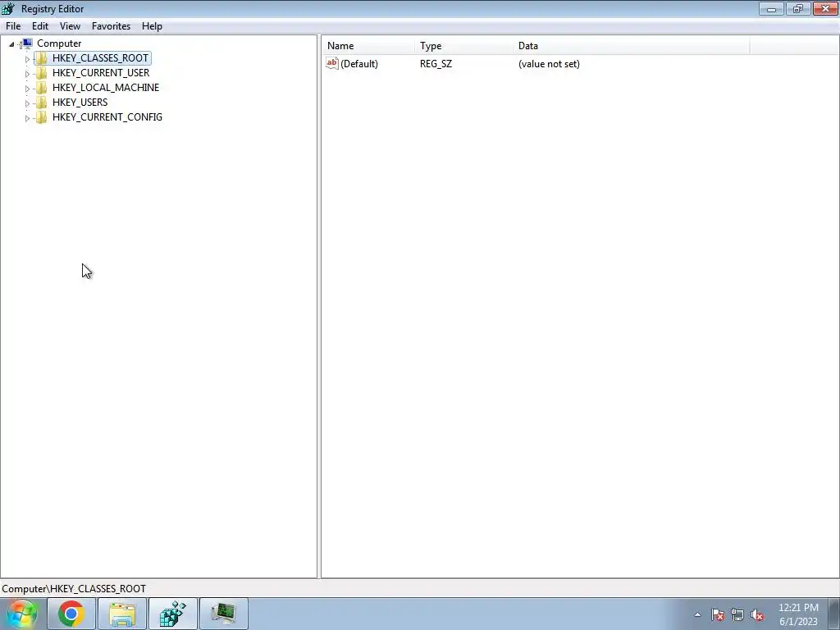Expand the HKEY_CLASSES_ROOT key
This screenshot has width=840, height=630.
pos(27,59)
